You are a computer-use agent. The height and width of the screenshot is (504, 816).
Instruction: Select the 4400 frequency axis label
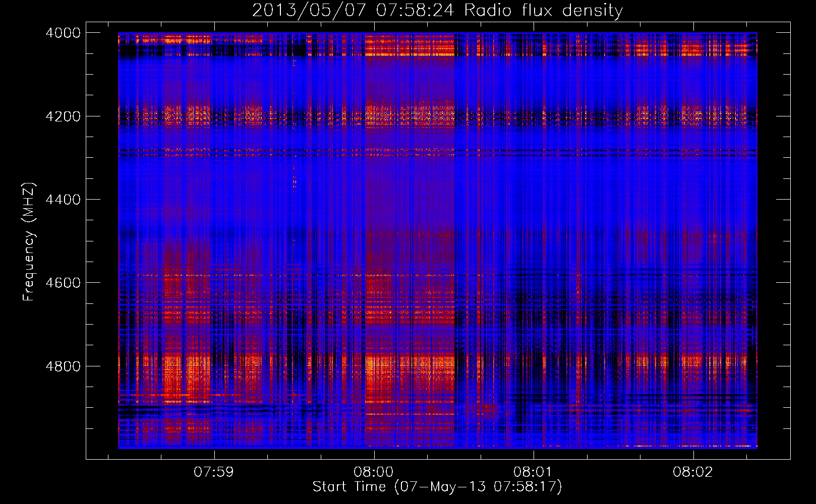63,200
